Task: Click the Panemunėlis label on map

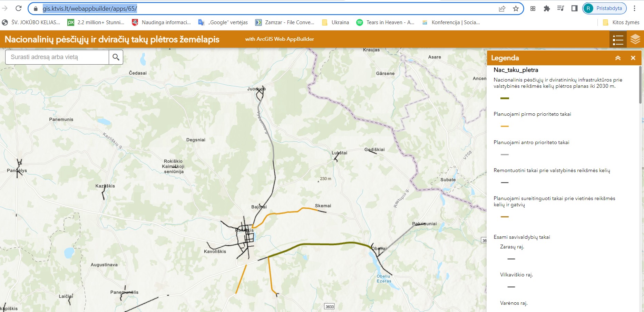Action: point(124,292)
